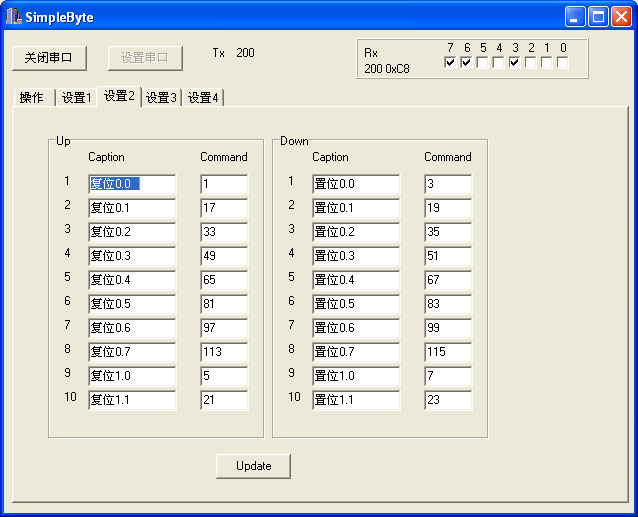This screenshot has height=517, width=638.
Task: Click Down command field with value 23
Action: (x=448, y=400)
